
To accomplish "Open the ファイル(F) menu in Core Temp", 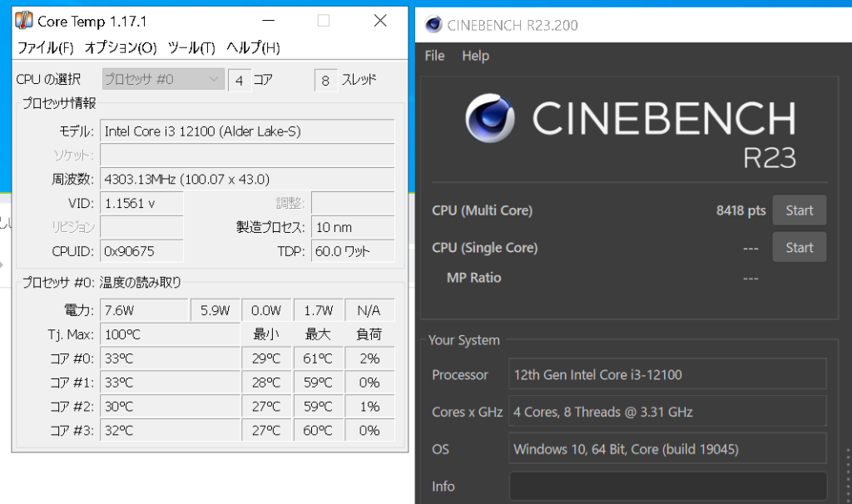I will tap(45, 47).
